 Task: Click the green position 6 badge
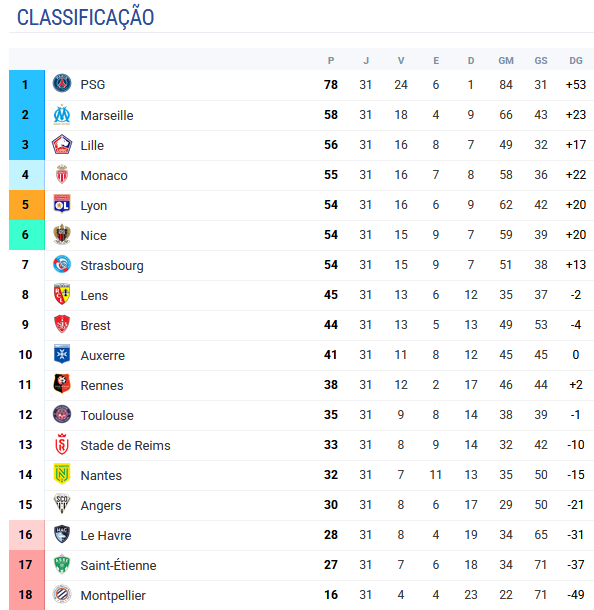27,235
